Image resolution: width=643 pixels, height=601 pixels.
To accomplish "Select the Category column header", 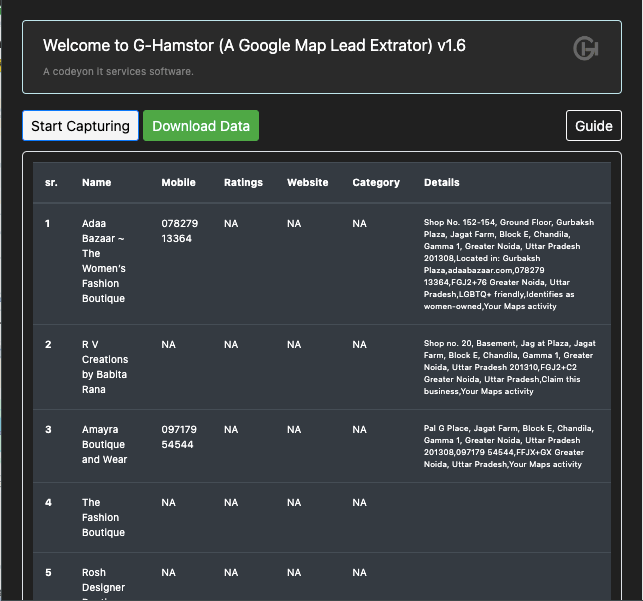I will coord(376,183).
